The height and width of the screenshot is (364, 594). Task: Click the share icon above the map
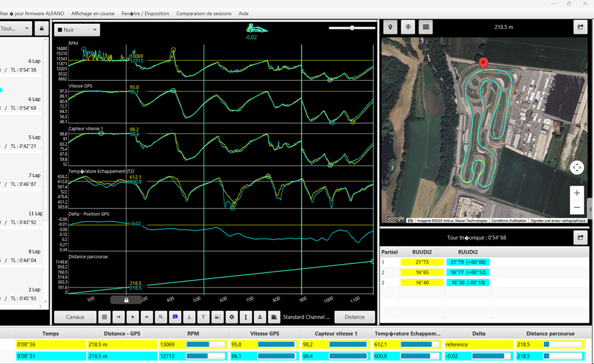pyautogui.click(x=580, y=27)
